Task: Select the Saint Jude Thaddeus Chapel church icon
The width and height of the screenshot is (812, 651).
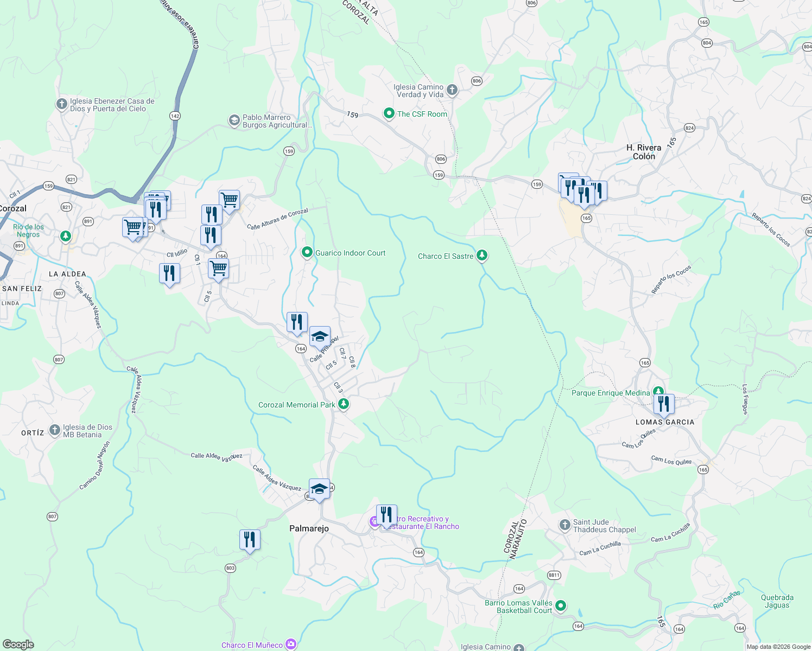Action: (x=565, y=525)
